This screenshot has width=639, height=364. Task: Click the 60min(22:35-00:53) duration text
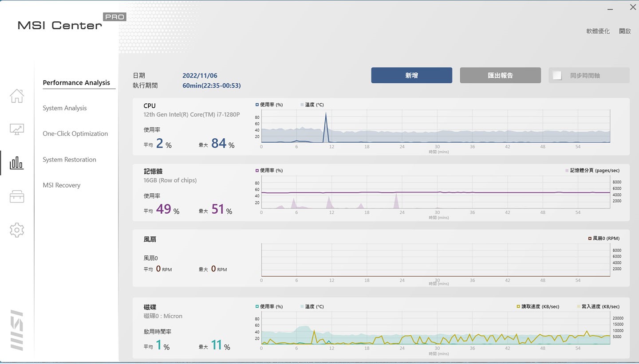click(x=212, y=86)
